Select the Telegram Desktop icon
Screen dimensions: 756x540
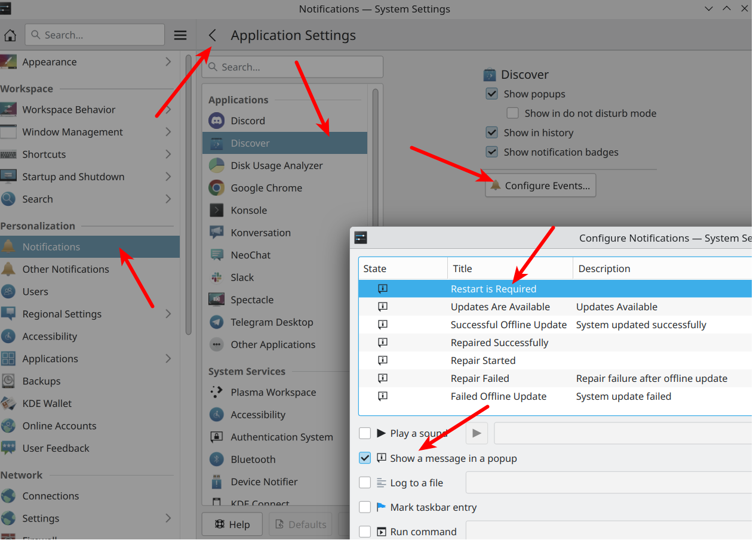216,322
